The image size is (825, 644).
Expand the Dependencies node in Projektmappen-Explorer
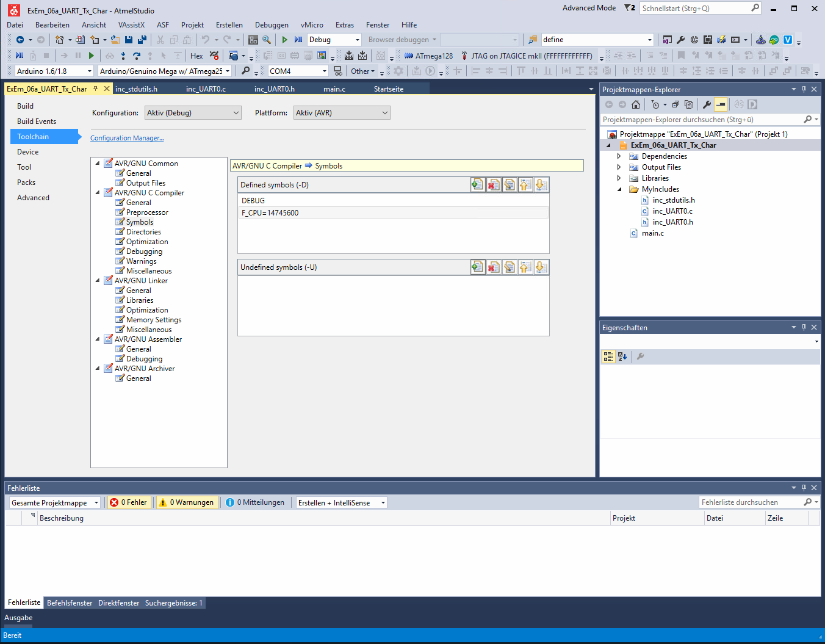(619, 156)
